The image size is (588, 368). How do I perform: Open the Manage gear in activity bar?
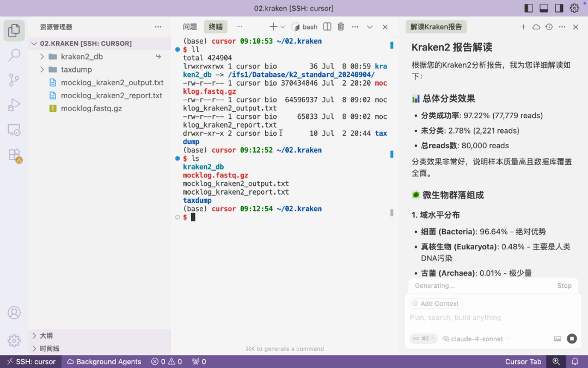(14, 341)
